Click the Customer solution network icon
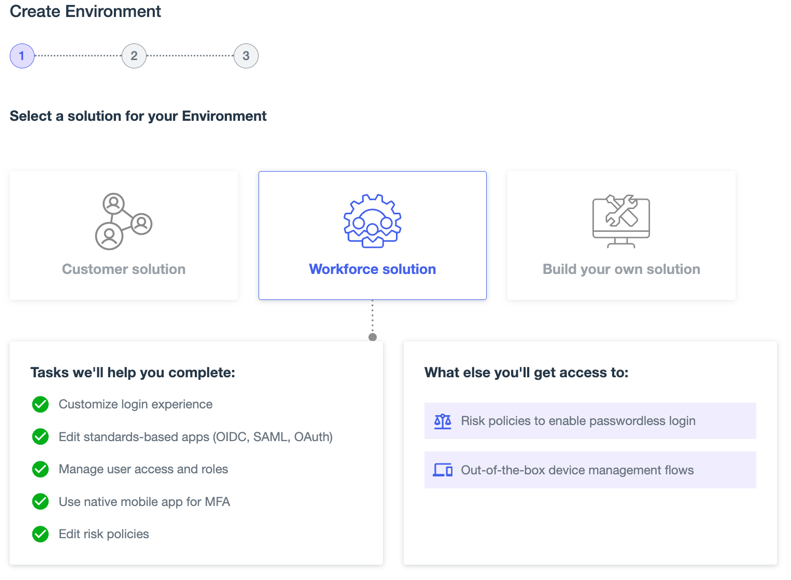Image resolution: width=791 pixels, height=580 pixels. pyautogui.click(x=123, y=221)
